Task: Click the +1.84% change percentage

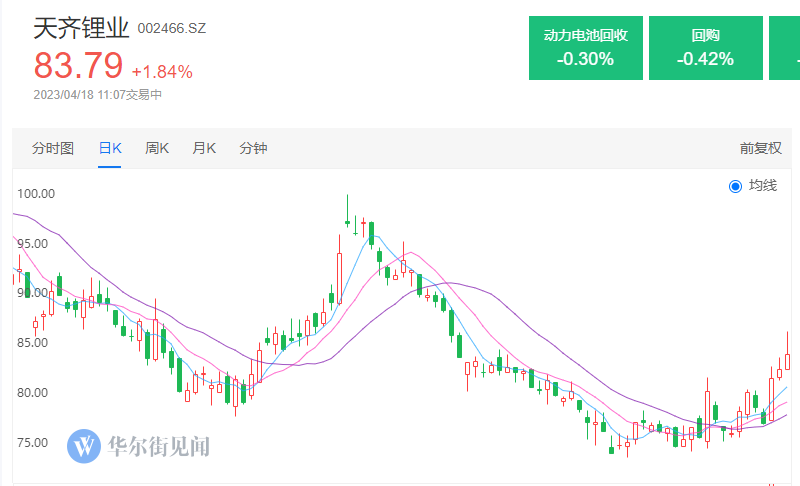Action: point(162,72)
